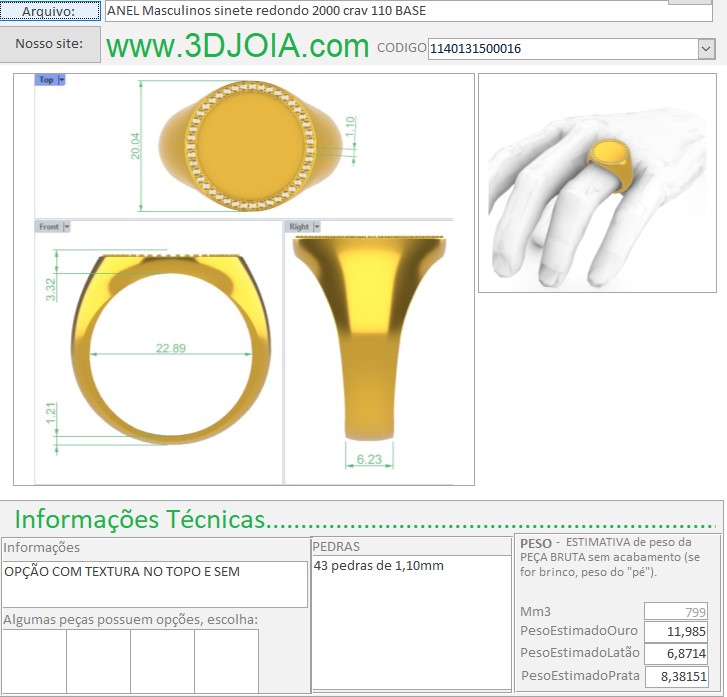
Task: Open the Top viewport menu arrow
Action: (x=62, y=80)
